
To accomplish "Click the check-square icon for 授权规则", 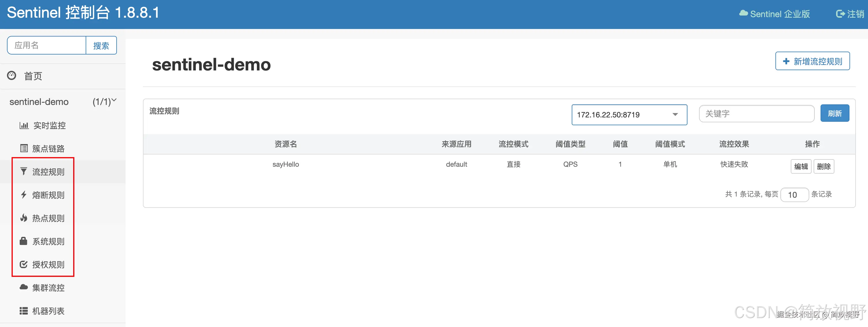I will (x=24, y=264).
